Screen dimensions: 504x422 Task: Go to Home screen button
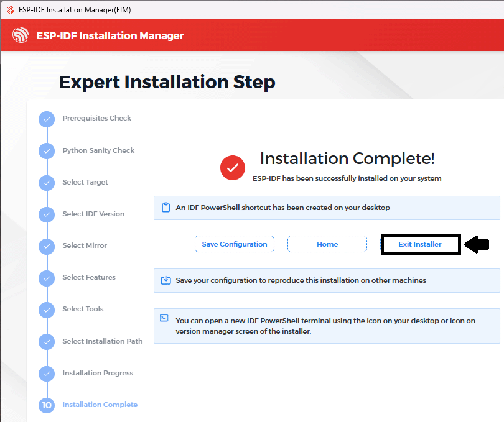click(x=327, y=244)
